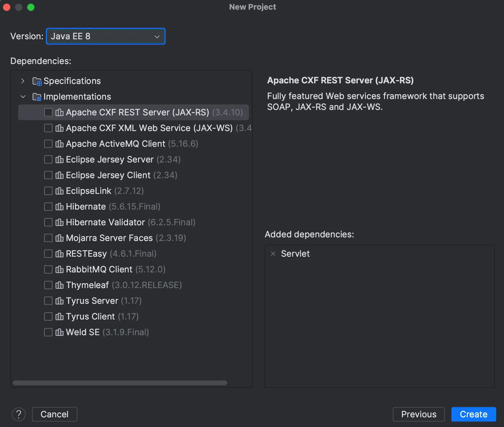
Task: Click the library icon beside Tyrus Server
Action: point(60,301)
